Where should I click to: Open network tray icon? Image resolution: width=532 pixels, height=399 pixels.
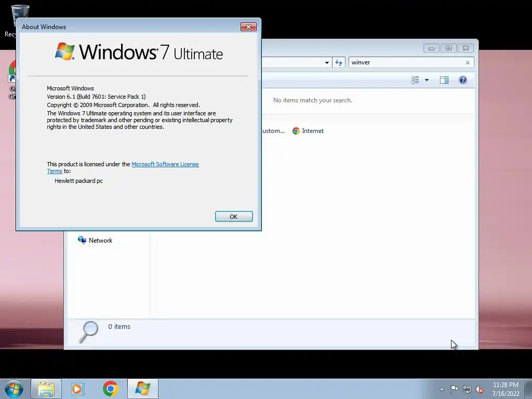pos(467,389)
